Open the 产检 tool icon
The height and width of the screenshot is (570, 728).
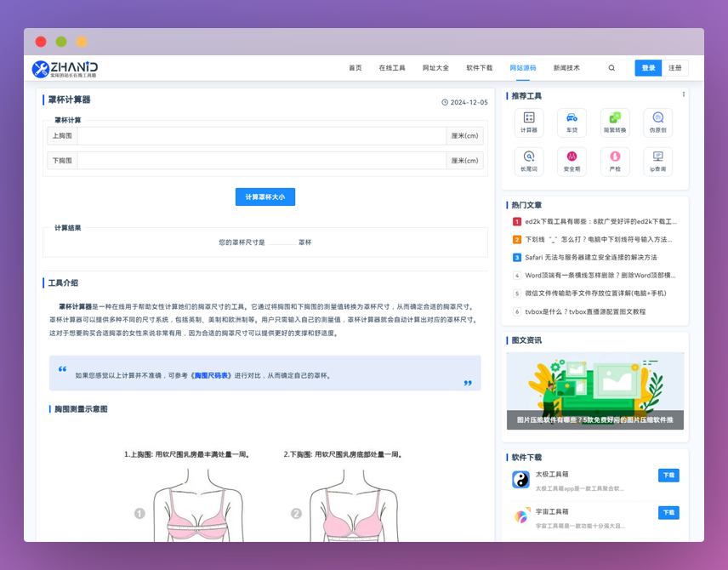tap(615, 162)
